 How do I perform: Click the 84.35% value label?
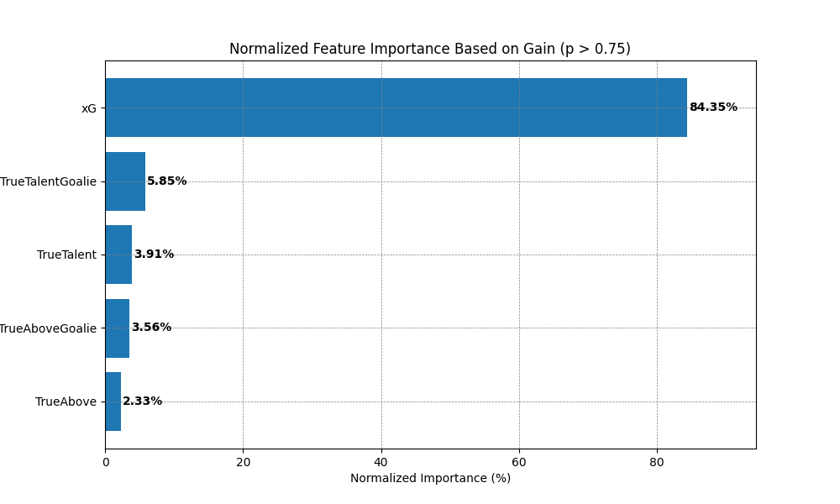tap(713, 108)
